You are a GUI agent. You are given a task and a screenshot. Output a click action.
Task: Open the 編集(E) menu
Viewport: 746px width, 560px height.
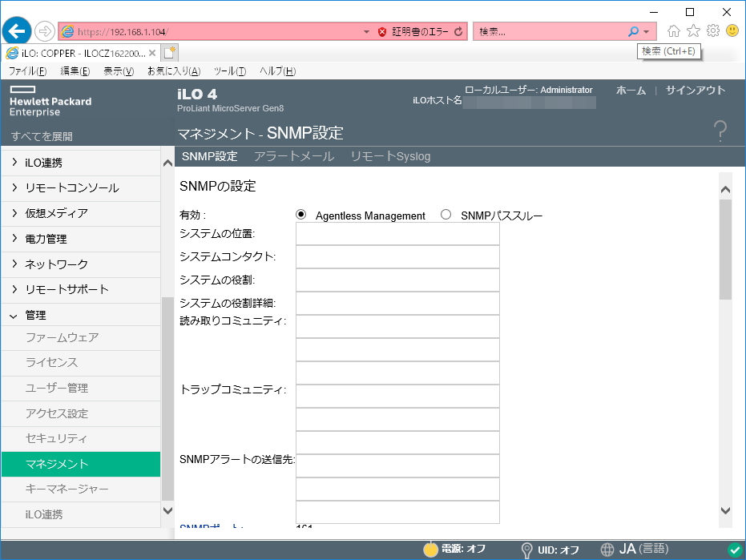coord(75,71)
